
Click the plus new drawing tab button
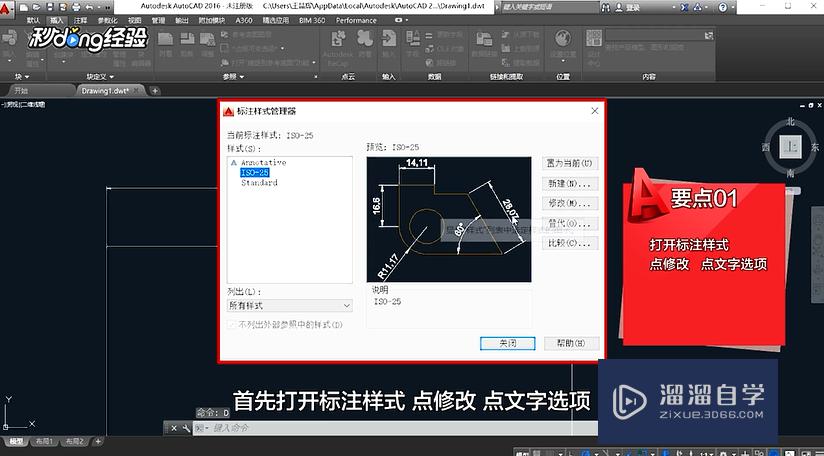pos(155,90)
